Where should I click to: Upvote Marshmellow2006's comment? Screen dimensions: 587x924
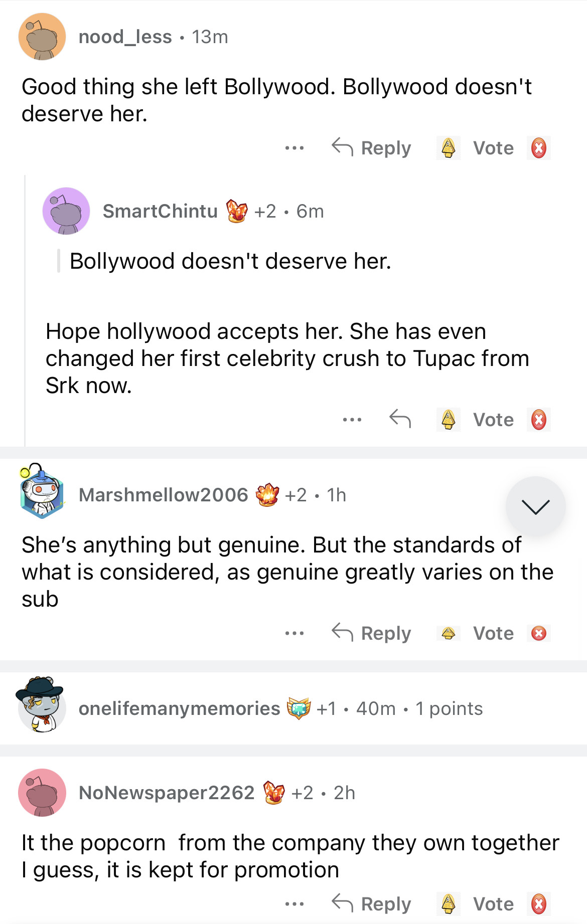click(448, 633)
